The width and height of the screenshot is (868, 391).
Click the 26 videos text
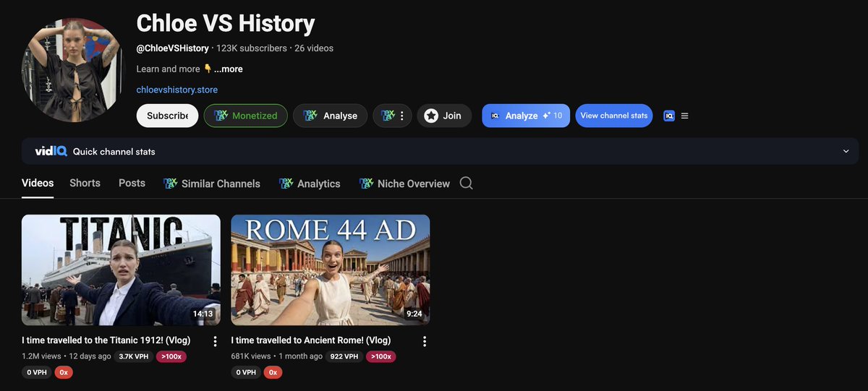pyautogui.click(x=314, y=48)
